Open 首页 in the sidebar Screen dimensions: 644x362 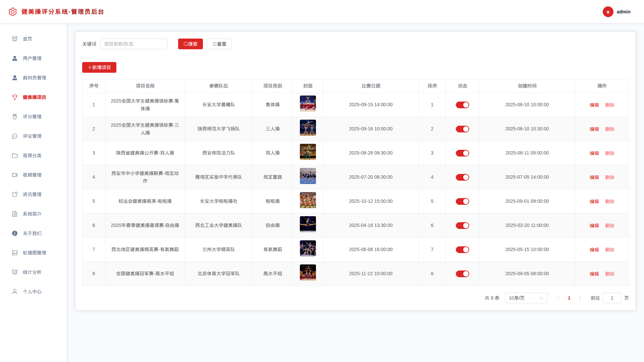pyautogui.click(x=34, y=39)
